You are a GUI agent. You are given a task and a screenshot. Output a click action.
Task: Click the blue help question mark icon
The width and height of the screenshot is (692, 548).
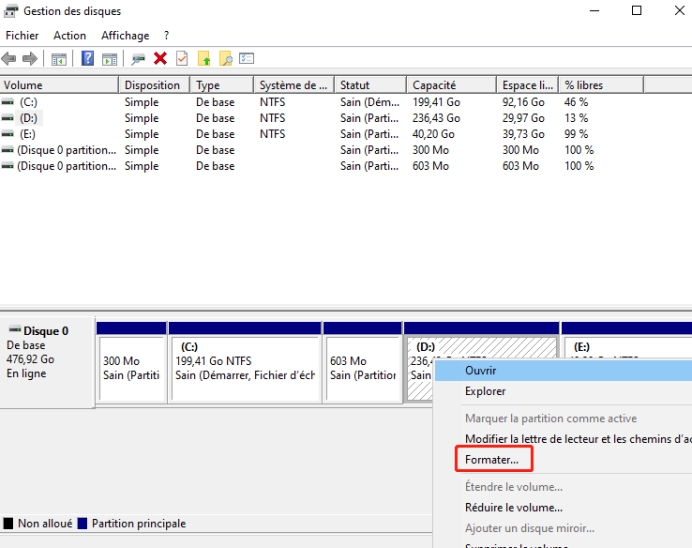(x=88, y=59)
